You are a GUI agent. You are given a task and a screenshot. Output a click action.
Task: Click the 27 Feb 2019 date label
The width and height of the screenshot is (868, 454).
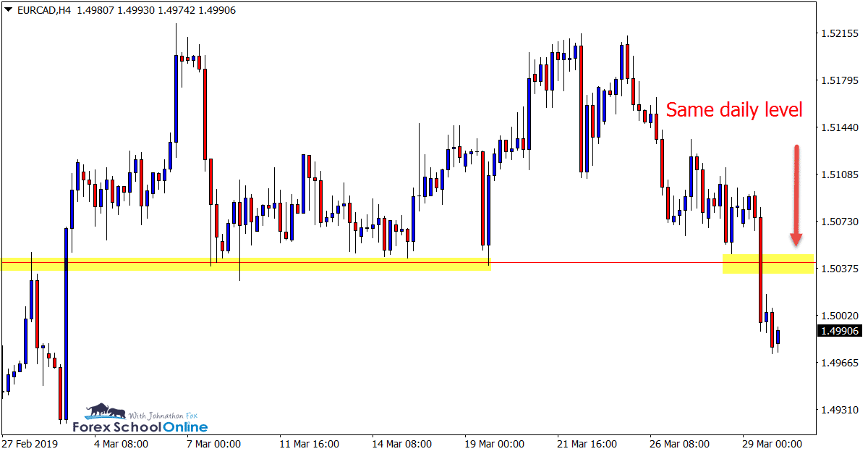[x=30, y=444]
